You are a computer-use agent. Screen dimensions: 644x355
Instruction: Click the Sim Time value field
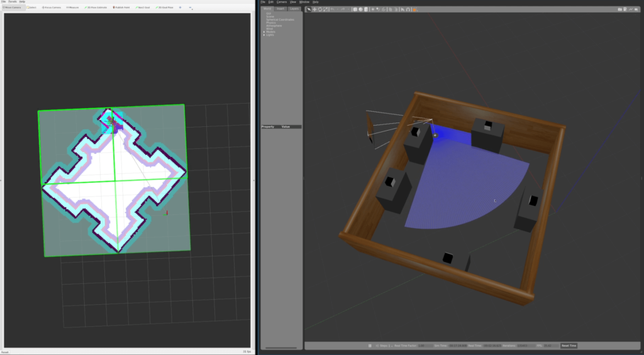click(x=458, y=346)
